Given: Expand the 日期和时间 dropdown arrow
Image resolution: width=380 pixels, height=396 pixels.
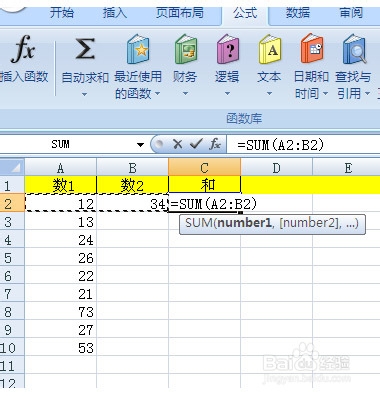Looking at the screenshot, I should (x=325, y=94).
